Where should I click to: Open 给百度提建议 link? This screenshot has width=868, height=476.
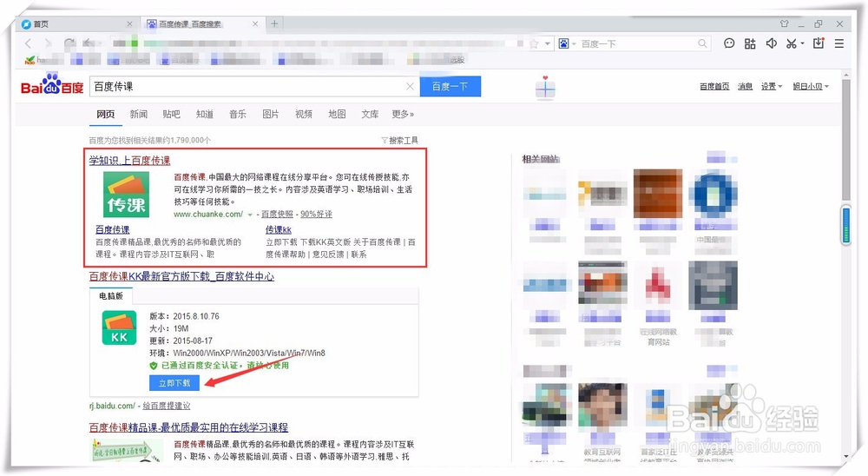167,406
